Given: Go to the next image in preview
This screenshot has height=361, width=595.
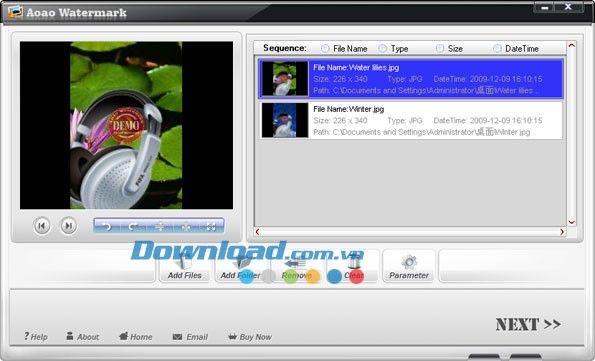Looking at the screenshot, I should [x=68, y=226].
